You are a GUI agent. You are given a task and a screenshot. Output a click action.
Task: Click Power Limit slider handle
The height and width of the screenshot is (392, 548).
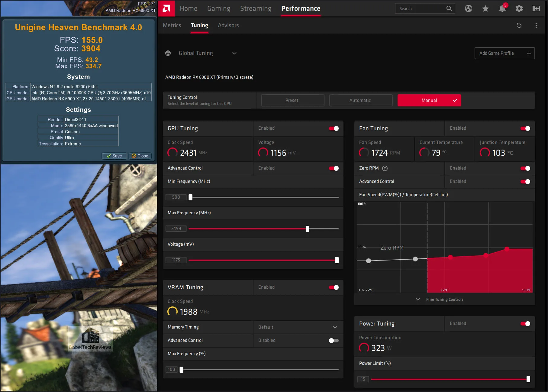click(528, 379)
